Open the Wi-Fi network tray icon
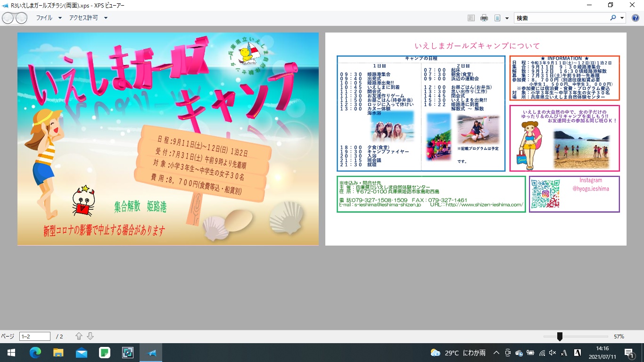 (542, 353)
